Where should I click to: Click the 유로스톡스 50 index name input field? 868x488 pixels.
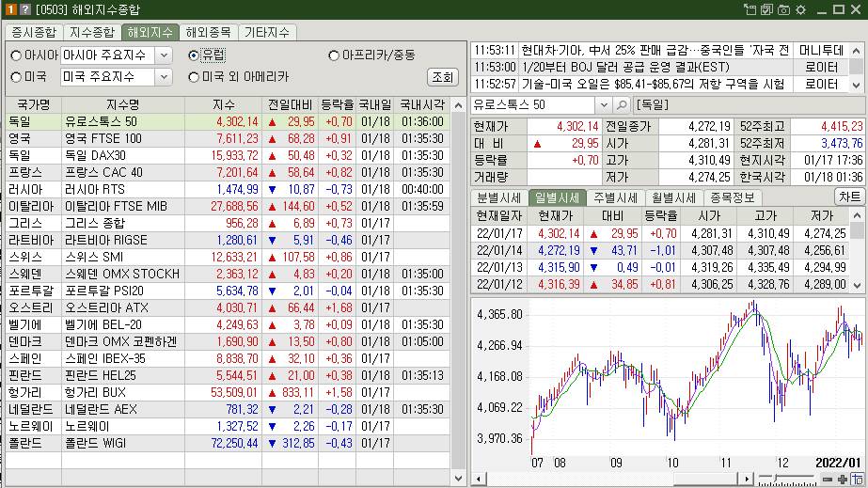[x=533, y=104]
